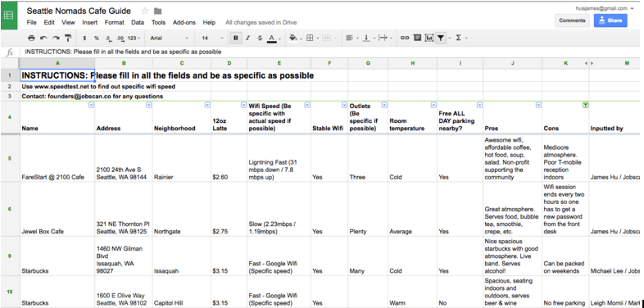
Task: Click the Merge cells icon
Action: pos(326,38)
